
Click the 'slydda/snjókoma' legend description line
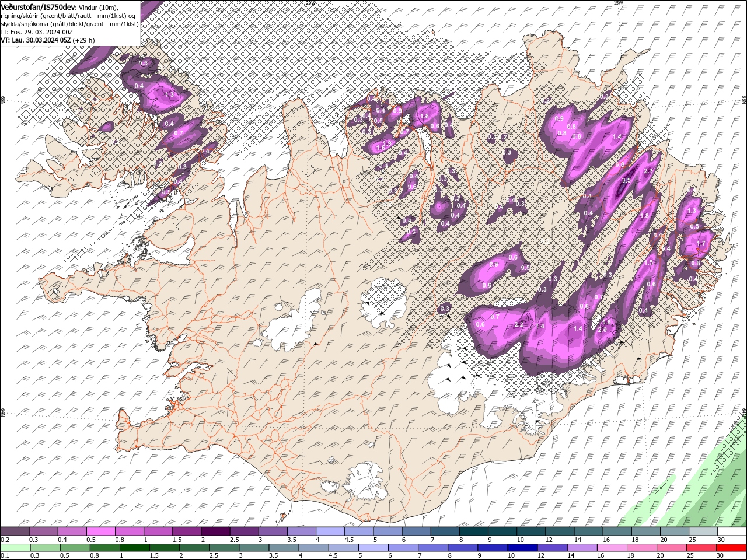point(69,24)
